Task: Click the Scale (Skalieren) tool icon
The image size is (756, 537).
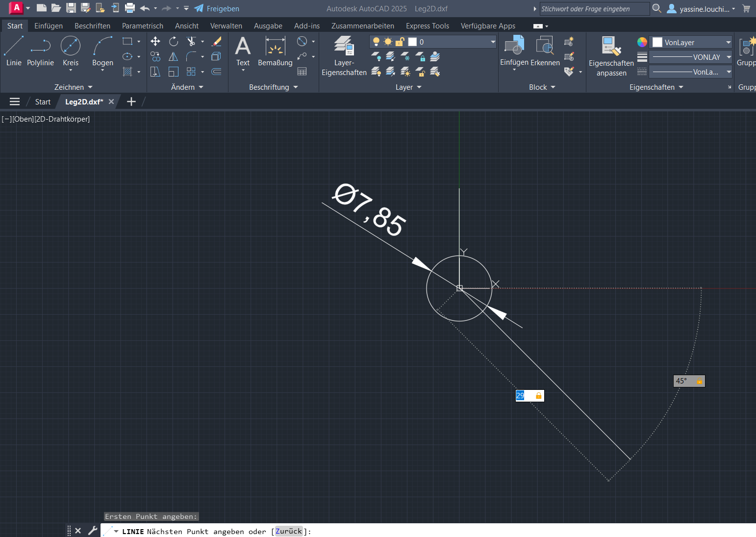Action: (174, 72)
